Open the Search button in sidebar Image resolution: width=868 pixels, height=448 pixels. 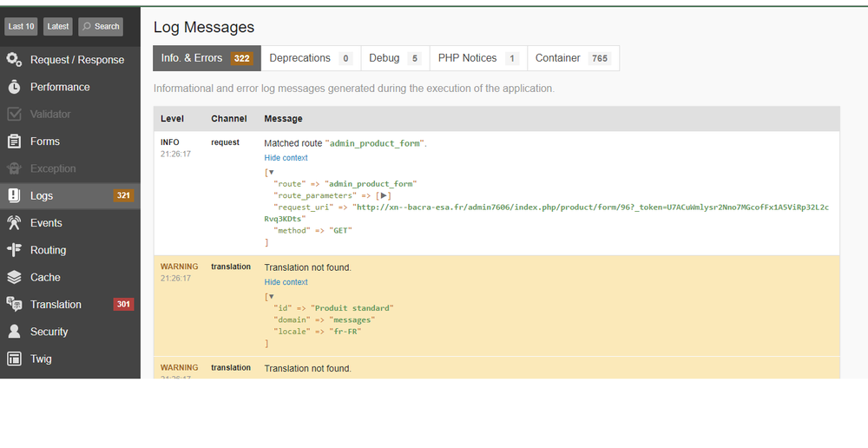(101, 27)
